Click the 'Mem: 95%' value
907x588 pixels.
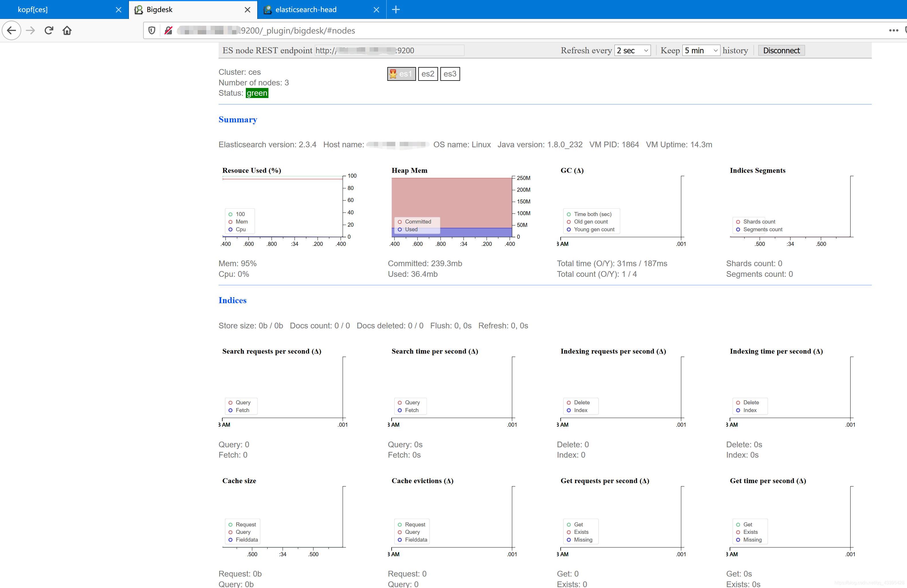pyautogui.click(x=237, y=263)
